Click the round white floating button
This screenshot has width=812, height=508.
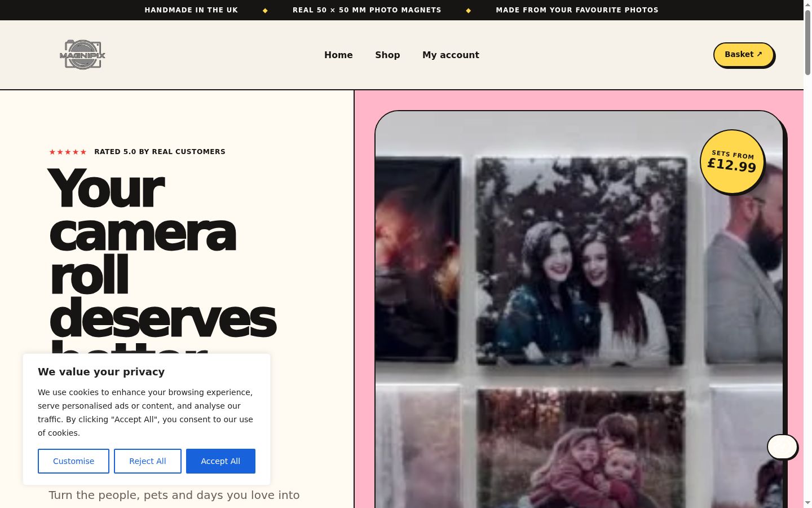(x=782, y=446)
